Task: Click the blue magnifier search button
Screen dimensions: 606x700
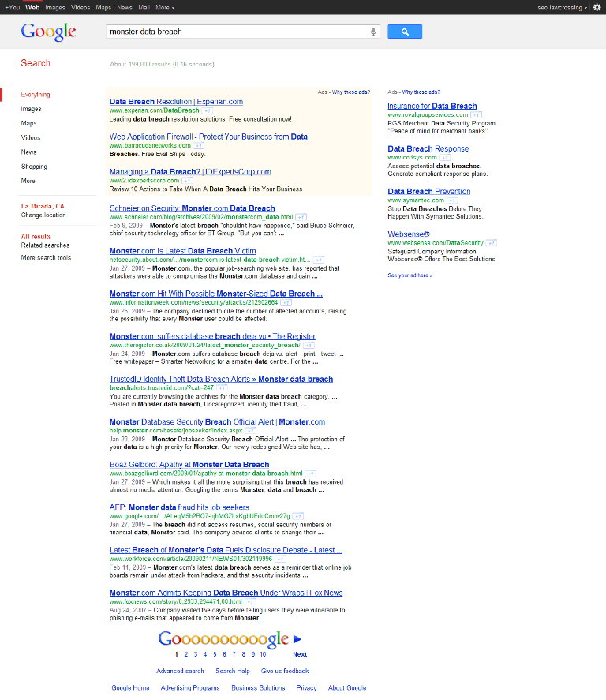Action: pos(405,32)
